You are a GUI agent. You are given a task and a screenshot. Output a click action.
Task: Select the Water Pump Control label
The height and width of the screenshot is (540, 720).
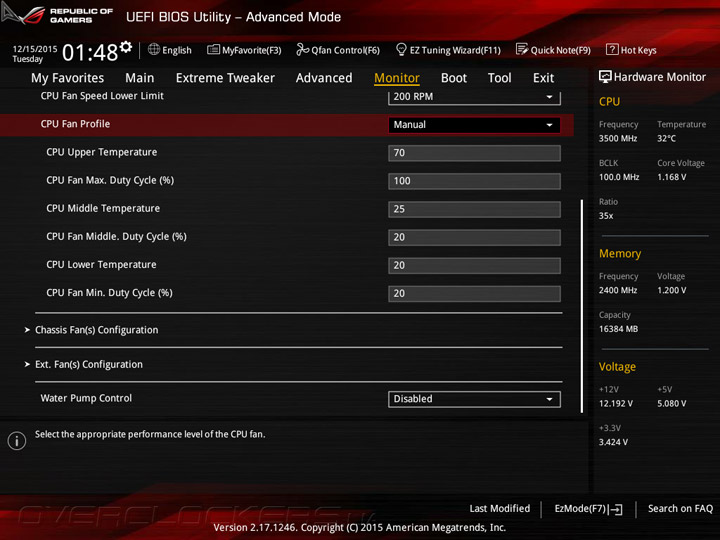tap(86, 398)
